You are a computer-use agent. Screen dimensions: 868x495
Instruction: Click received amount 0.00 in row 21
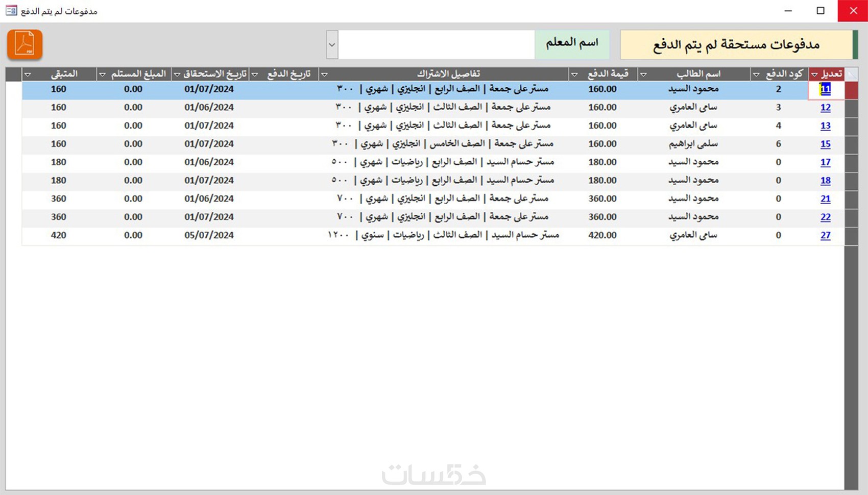click(133, 199)
